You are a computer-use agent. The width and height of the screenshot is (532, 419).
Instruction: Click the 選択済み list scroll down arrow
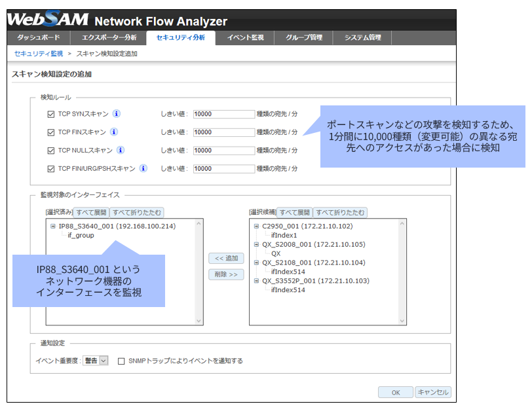click(x=199, y=321)
